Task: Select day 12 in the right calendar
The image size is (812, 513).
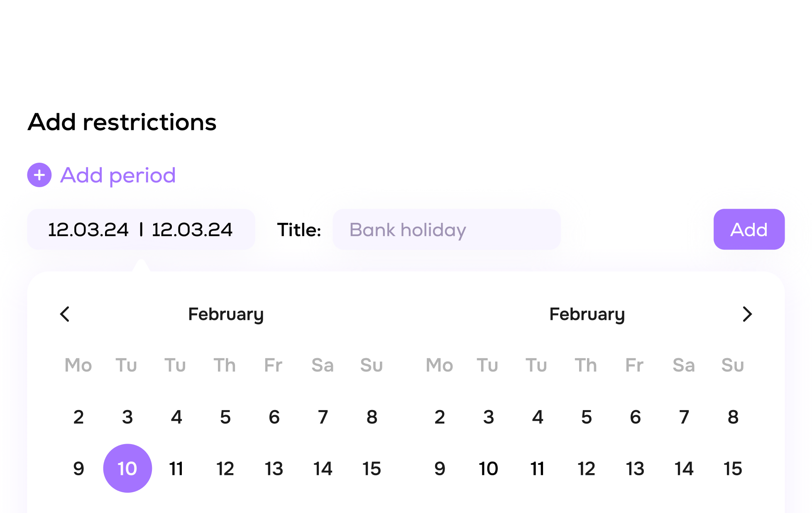Action: tap(586, 469)
